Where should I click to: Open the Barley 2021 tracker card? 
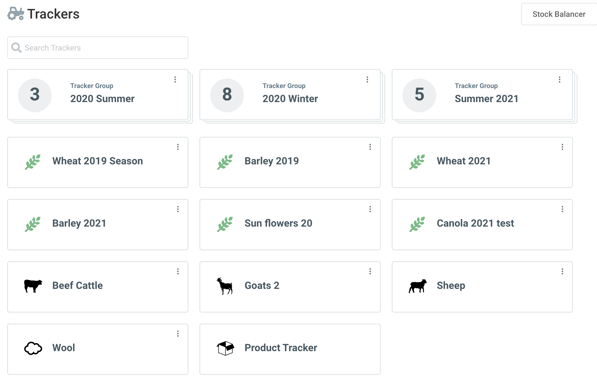pos(97,224)
